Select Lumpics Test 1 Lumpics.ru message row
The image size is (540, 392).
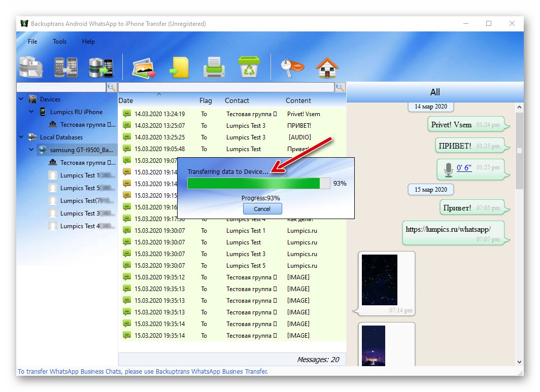pos(232,231)
